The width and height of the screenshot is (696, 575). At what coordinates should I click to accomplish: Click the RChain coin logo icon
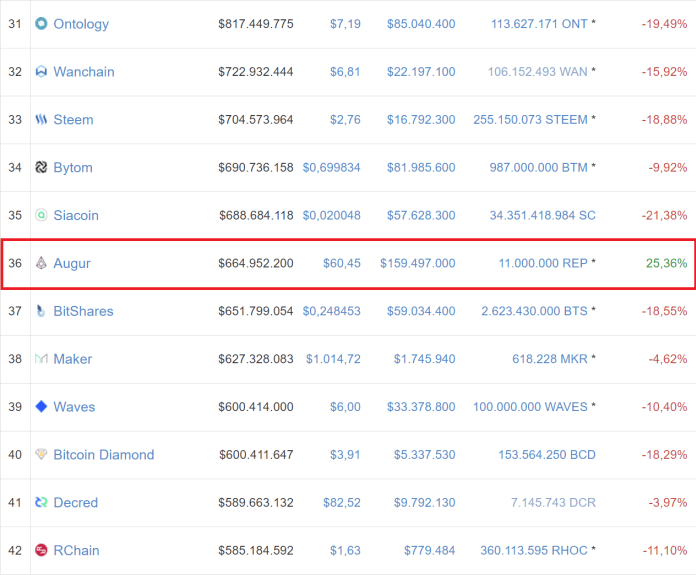tap(41, 551)
